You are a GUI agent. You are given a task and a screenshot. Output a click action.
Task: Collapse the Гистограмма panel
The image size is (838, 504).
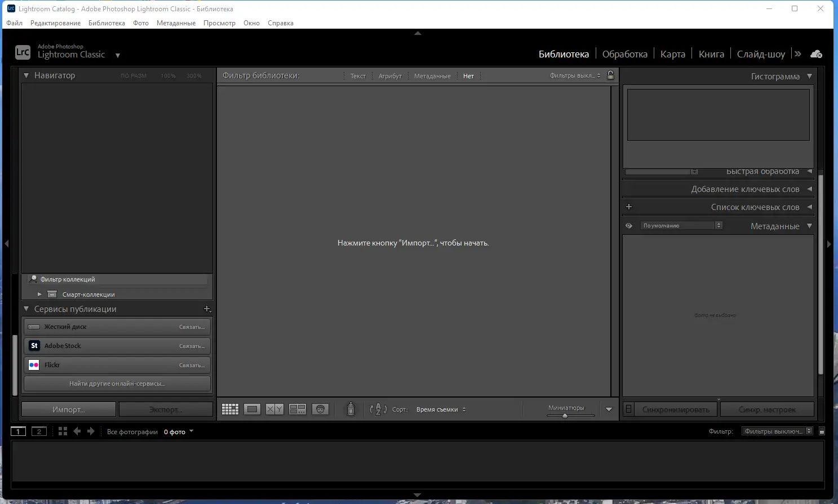point(809,76)
